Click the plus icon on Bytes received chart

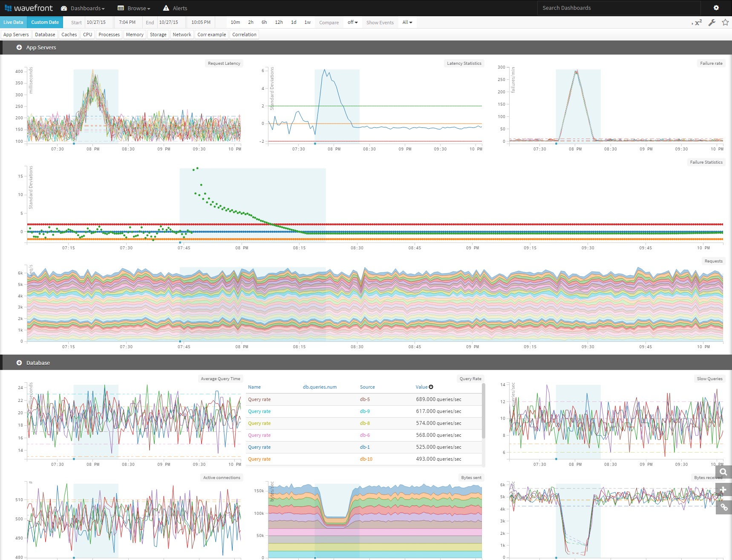point(723,489)
